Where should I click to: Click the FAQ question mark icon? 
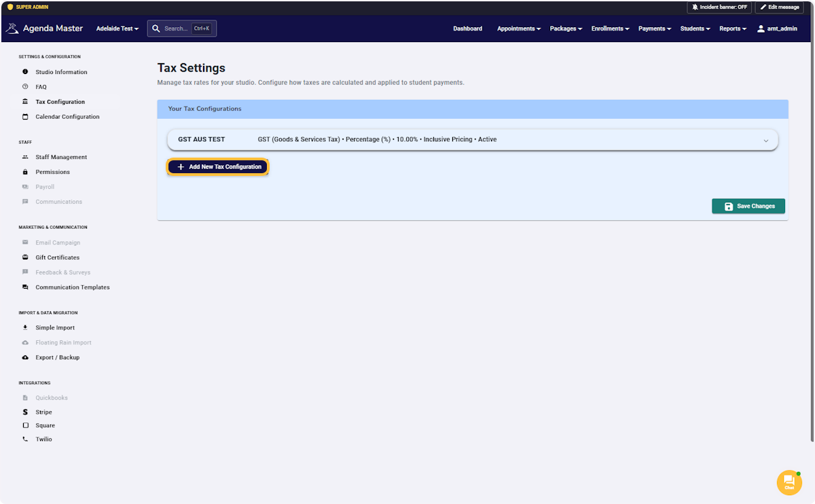(25, 87)
